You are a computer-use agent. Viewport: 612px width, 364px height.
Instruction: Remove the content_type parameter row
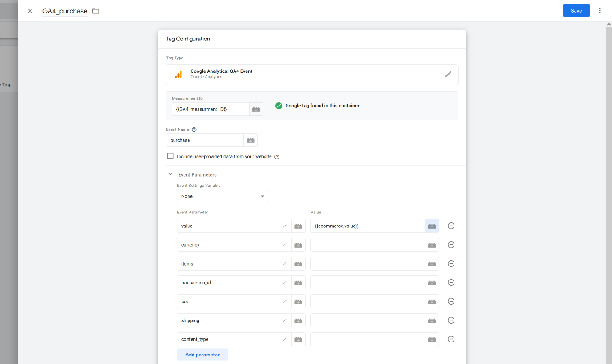[x=451, y=339]
